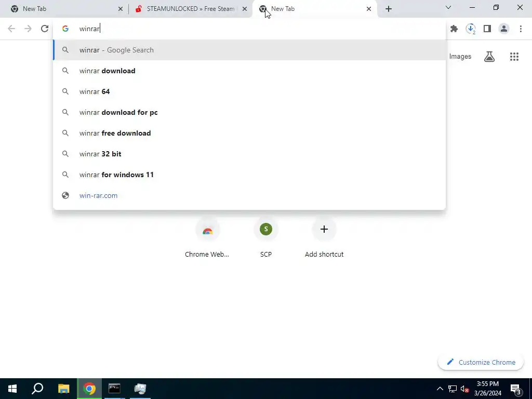Open the Chrome three-dot menu

(x=521, y=29)
